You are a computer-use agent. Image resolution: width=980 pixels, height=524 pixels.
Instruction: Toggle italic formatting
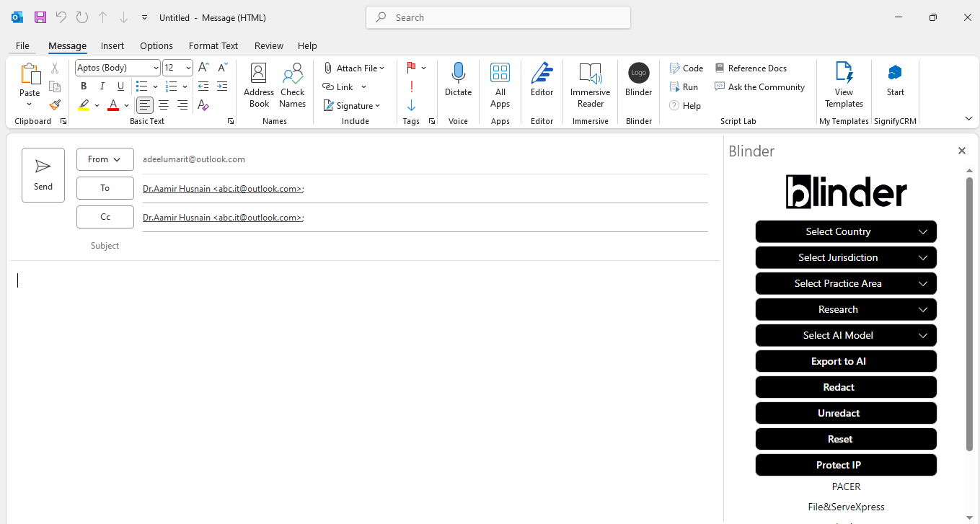(102, 86)
